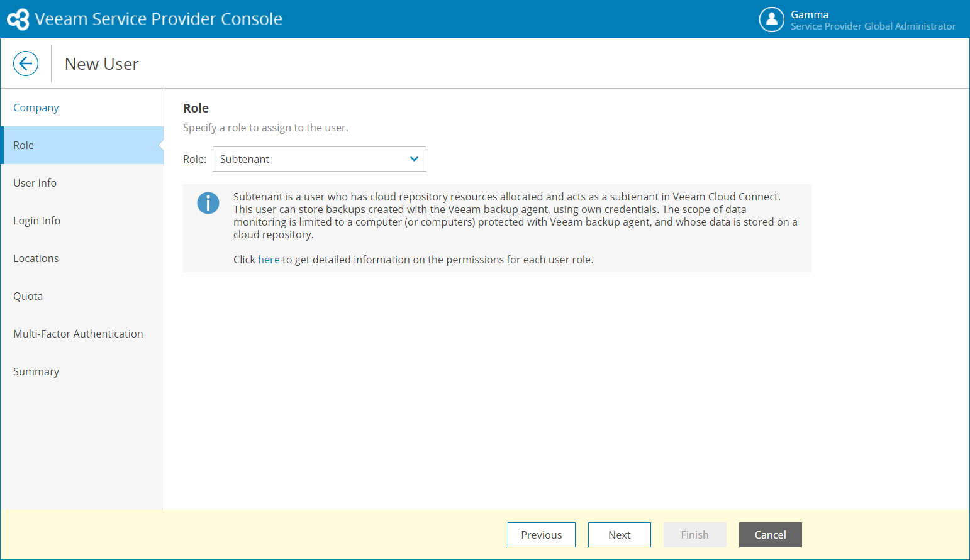Screen dimensions: 970x560
Task: Expand the Role dropdown chevron
Action: pos(414,159)
